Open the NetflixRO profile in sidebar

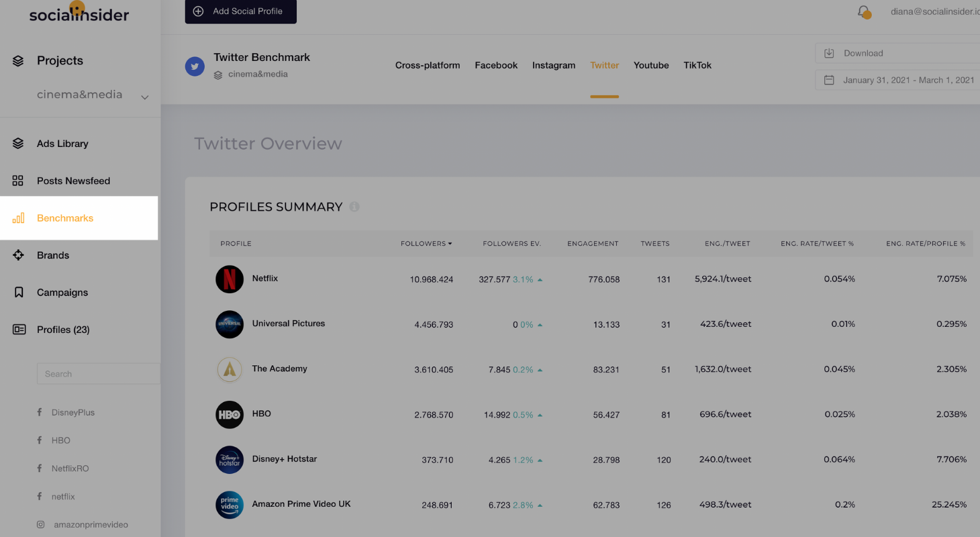point(70,469)
